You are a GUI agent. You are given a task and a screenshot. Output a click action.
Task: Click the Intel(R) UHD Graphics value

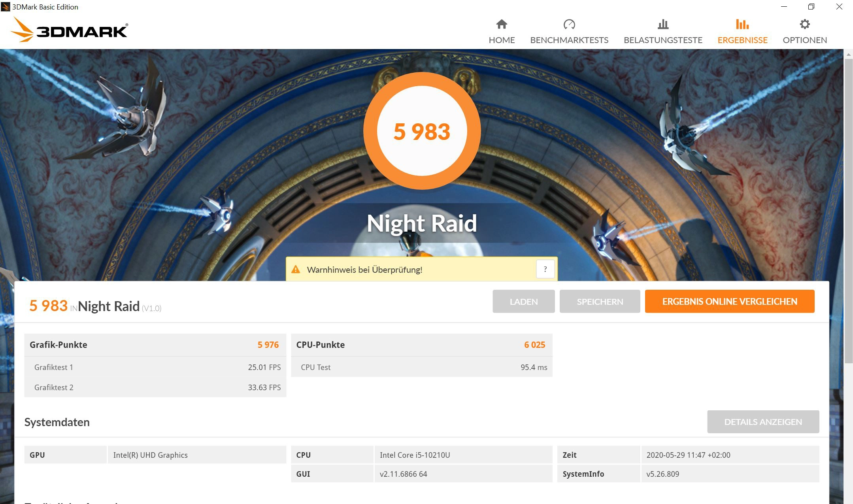(x=150, y=455)
